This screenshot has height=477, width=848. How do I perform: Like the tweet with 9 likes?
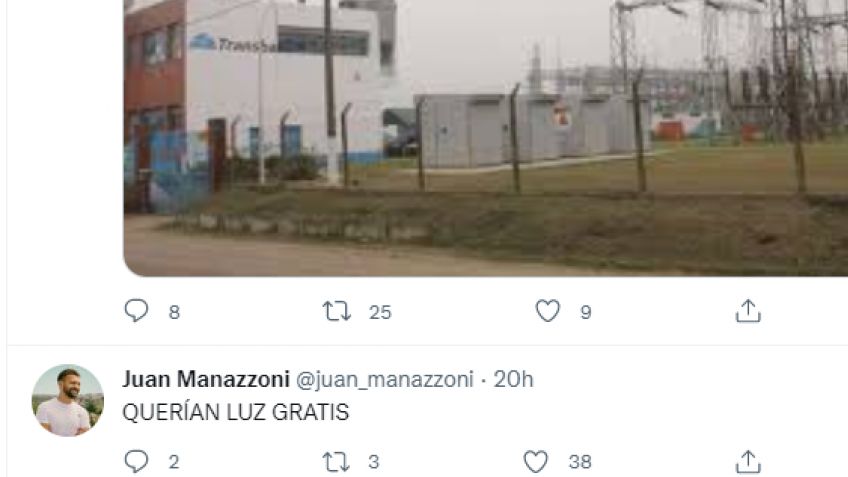pos(547,311)
